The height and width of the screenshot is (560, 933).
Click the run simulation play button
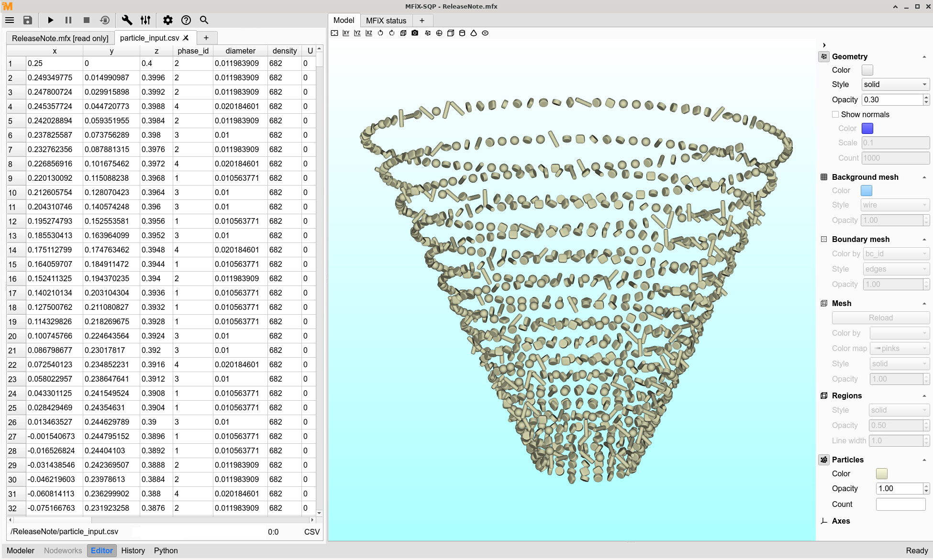pyautogui.click(x=50, y=20)
